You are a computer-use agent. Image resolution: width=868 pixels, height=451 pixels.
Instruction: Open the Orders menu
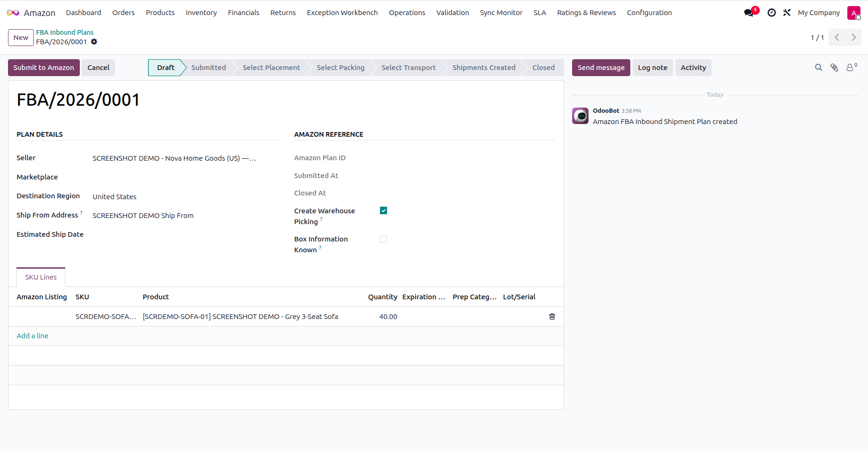tap(124, 13)
